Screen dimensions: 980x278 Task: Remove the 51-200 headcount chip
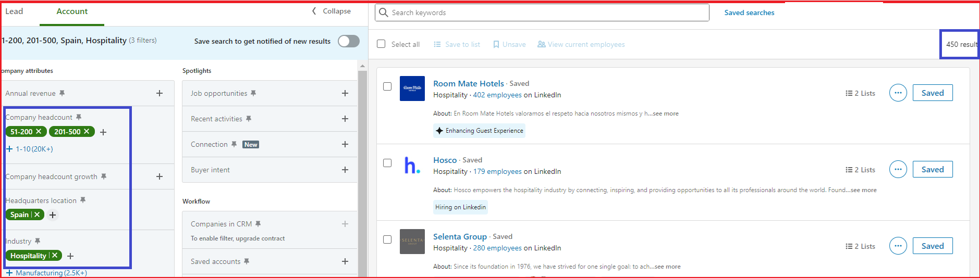tap(39, 132)
